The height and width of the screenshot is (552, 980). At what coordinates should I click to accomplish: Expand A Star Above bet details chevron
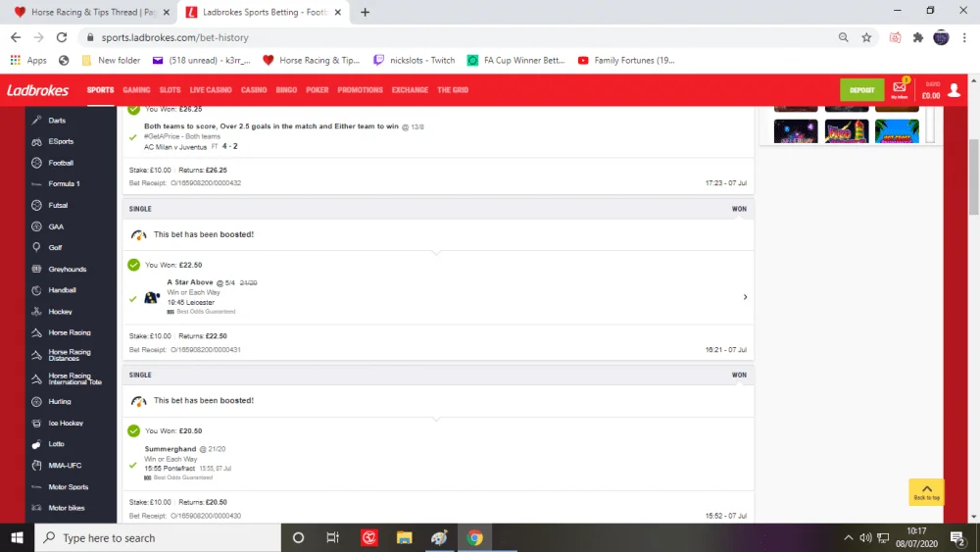coord(745,297)
